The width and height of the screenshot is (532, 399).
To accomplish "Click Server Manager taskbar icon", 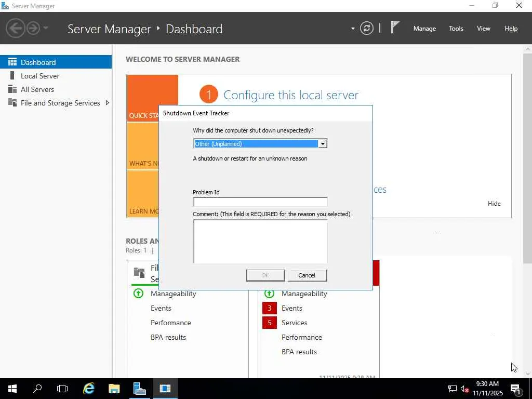I will coord(139,389).
